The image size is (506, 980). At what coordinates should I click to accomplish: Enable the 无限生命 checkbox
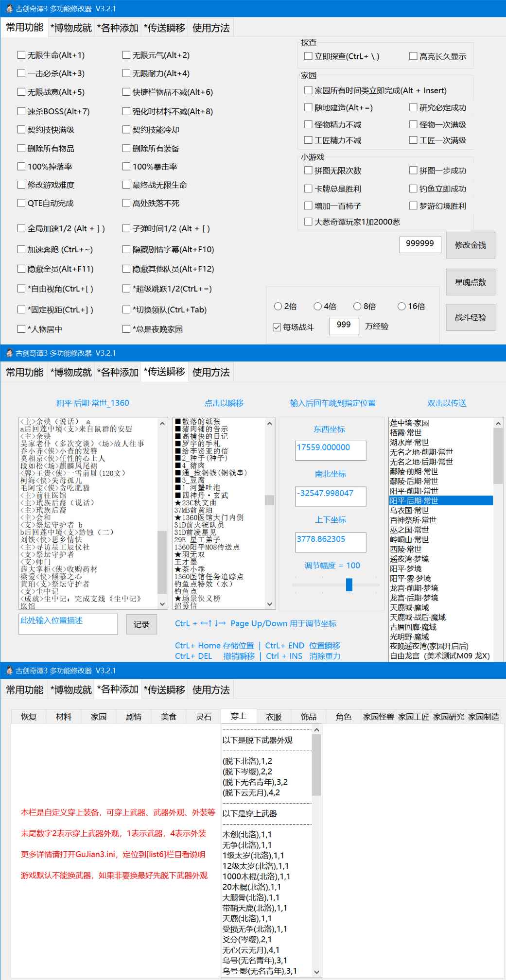21,55
